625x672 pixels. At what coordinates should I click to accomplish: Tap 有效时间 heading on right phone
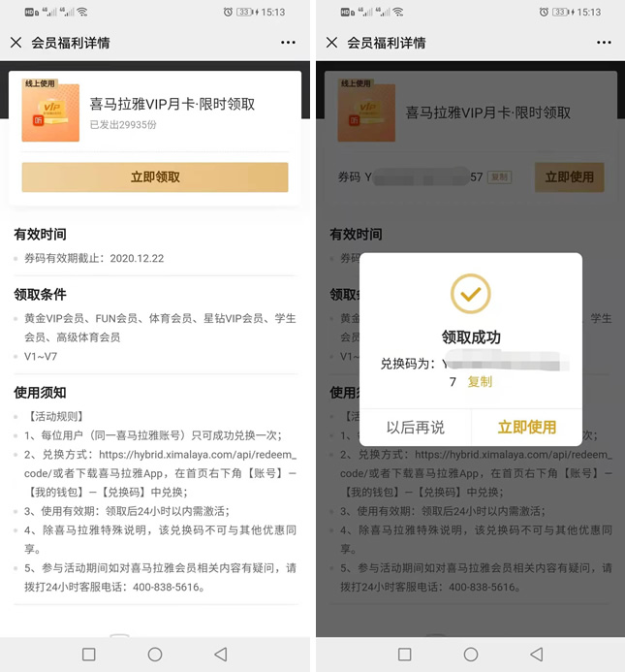(x=356, y=235)
